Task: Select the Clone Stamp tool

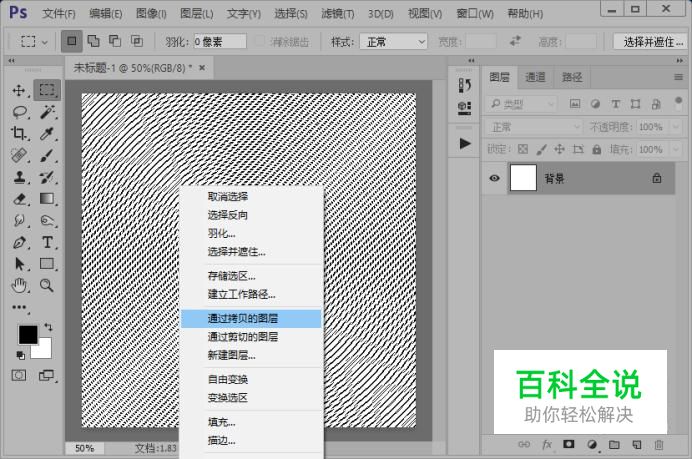Action: coord(19,177)
